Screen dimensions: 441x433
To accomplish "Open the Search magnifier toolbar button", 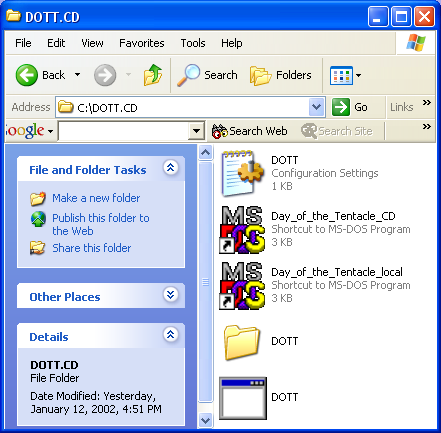I will [x=207, y=75].
